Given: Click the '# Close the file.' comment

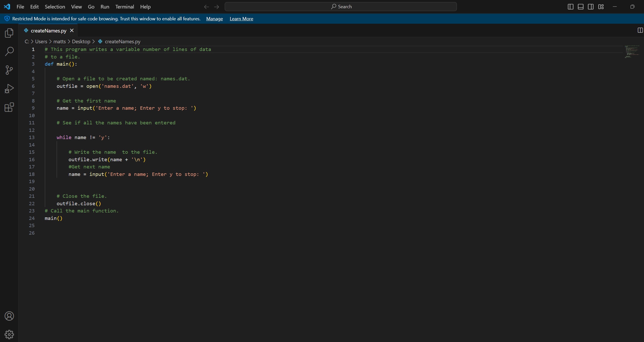Looking at the screenshot, I should (82, 196).
